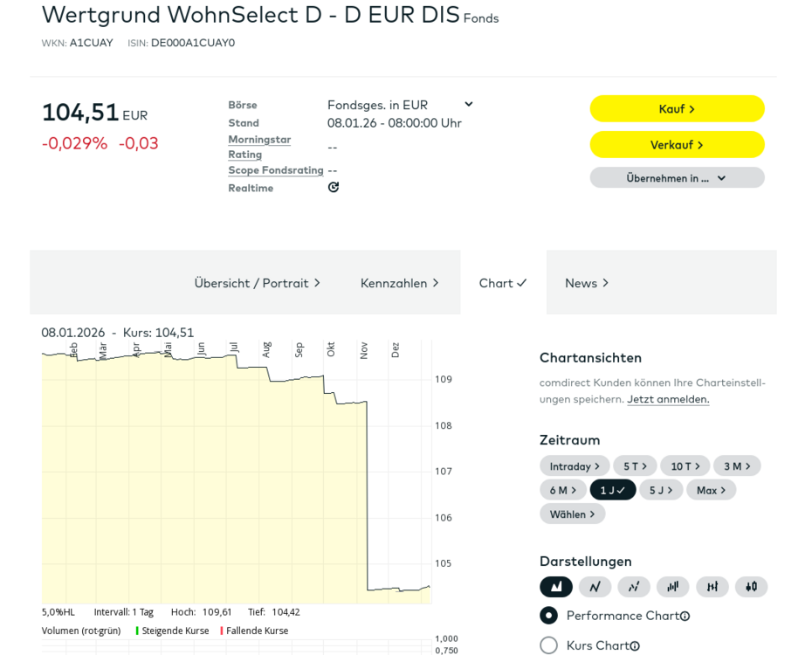
Task: Click the yellow Verkauf button
Action: tap(678, 144)
